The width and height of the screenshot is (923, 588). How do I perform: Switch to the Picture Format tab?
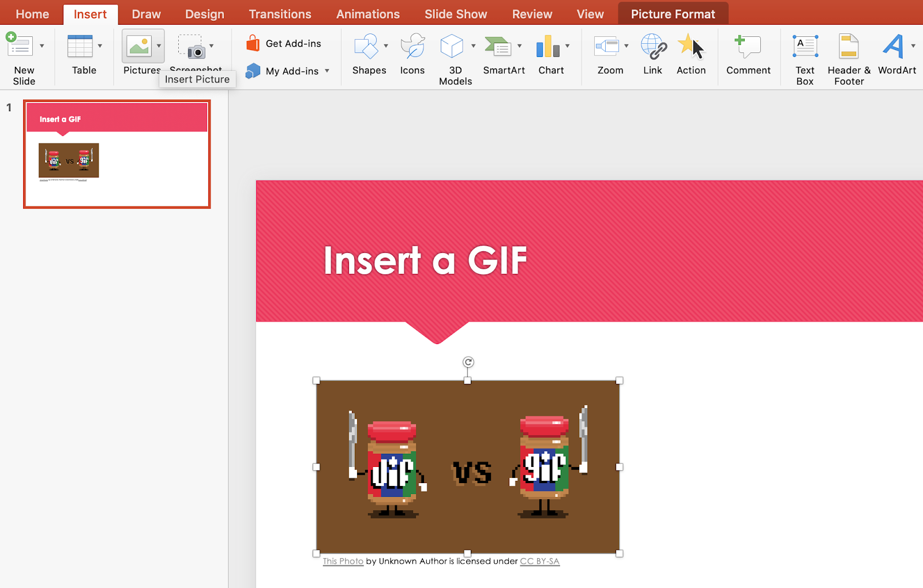(x=673, y=14)
